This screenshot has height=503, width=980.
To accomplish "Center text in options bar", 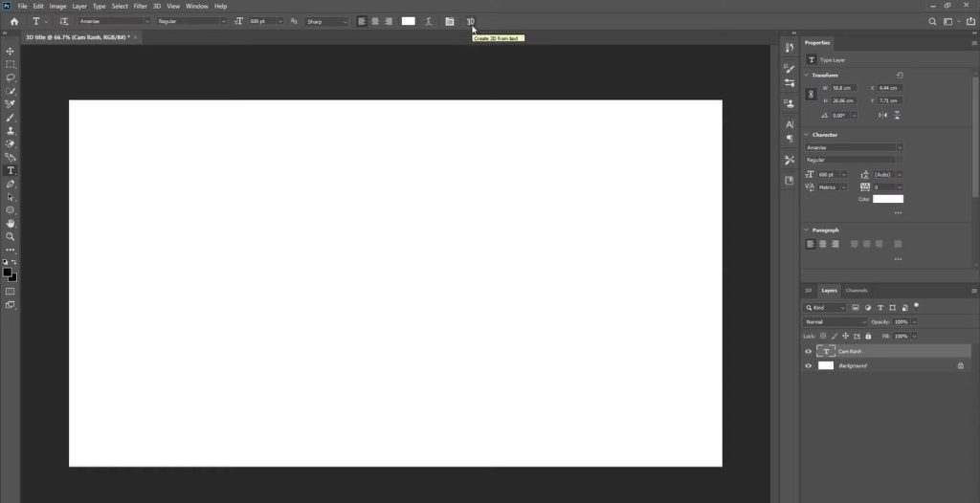I will tap(375, 21).
